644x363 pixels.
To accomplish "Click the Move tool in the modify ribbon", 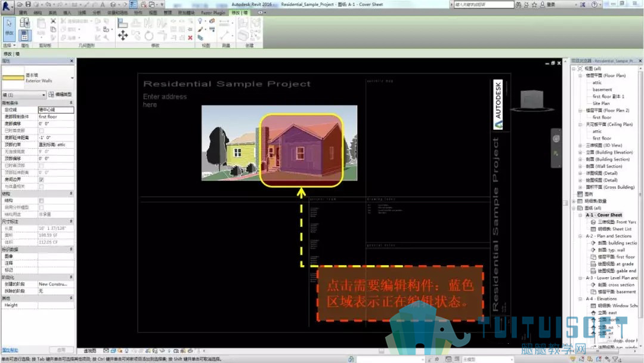I will click(x=123, y=35).
